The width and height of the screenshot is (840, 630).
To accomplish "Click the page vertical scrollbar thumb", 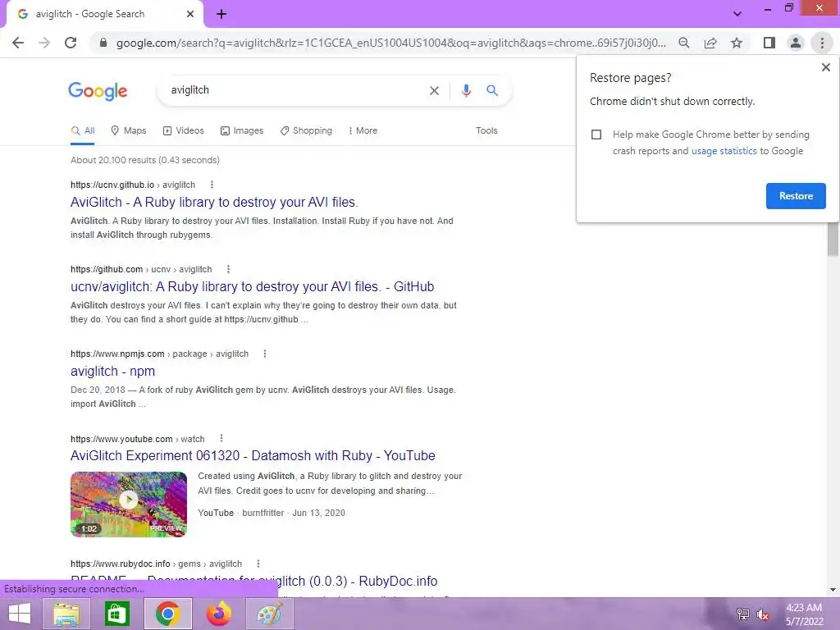I will point(833,240).
